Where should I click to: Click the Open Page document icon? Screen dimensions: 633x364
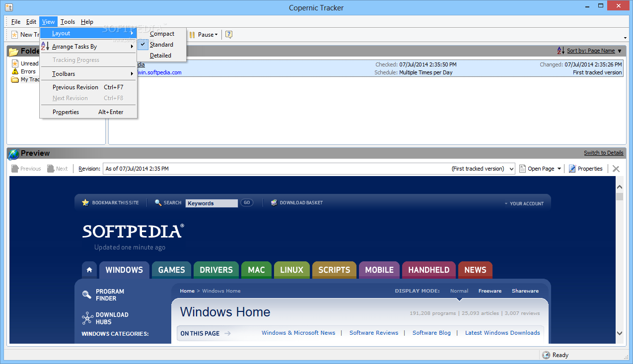tap(522, 169)
